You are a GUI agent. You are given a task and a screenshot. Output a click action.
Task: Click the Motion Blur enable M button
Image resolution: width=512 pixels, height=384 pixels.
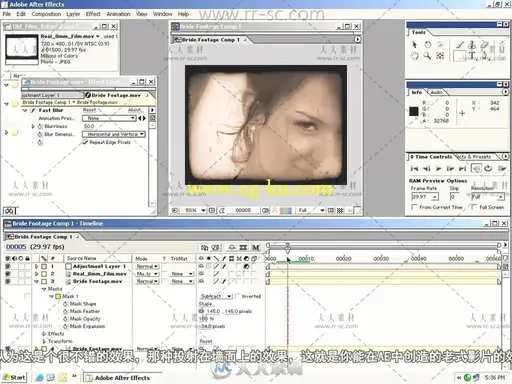pyautogui.click(x=256, y=247)
